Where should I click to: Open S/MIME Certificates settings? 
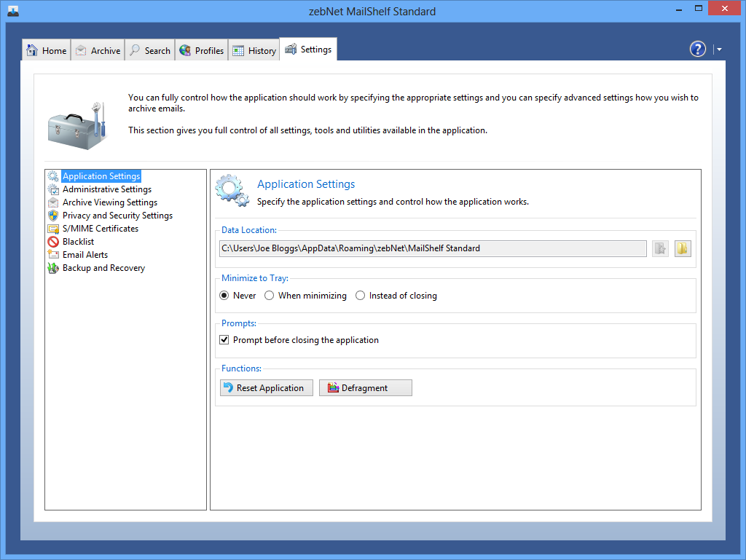point(100,229)
